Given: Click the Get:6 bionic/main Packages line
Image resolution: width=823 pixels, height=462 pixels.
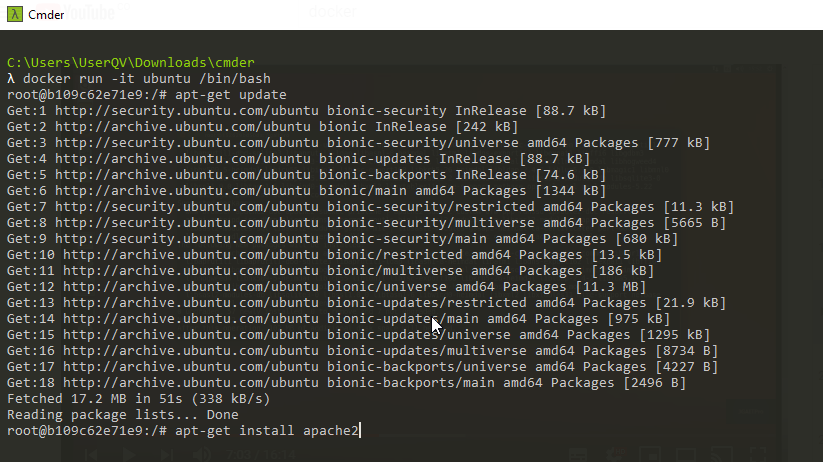Looking at the screenshot, I should pos(306,191).
